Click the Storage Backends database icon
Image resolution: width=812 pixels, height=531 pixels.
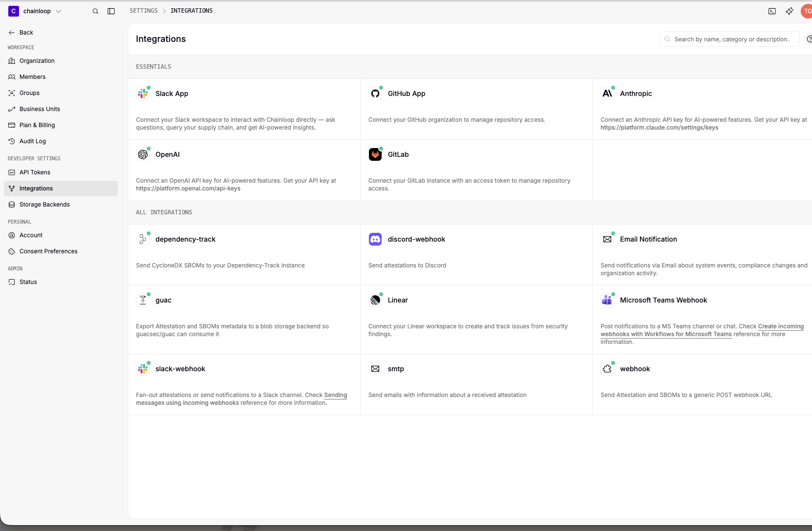12,205
